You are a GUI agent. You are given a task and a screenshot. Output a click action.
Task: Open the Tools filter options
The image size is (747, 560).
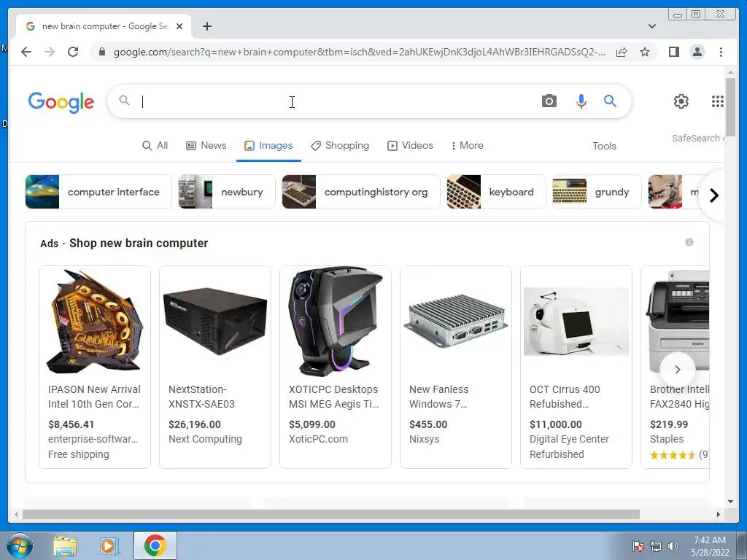click(x=604, y=146)
